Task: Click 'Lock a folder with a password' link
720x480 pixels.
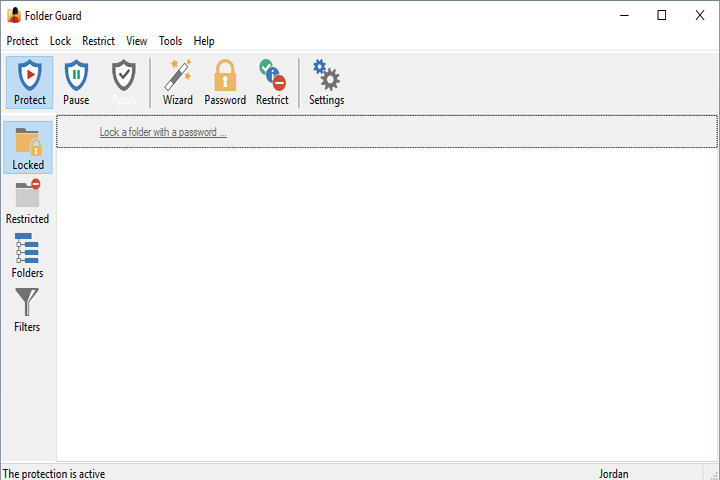Action: point(163,132)
